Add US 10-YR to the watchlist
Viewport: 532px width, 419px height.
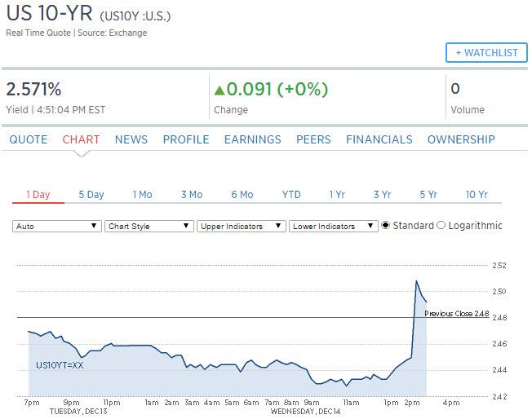pyautogui.click(x=486, y=52)
